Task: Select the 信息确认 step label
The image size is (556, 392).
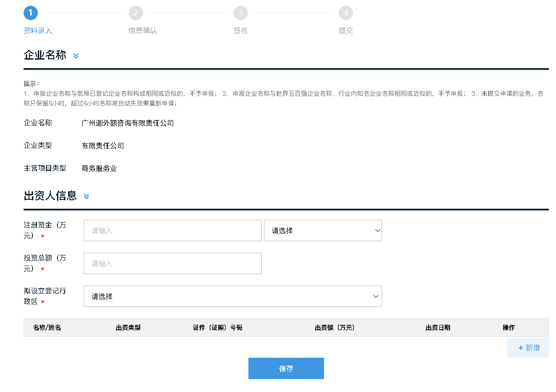Action: [x=142, y=30]
